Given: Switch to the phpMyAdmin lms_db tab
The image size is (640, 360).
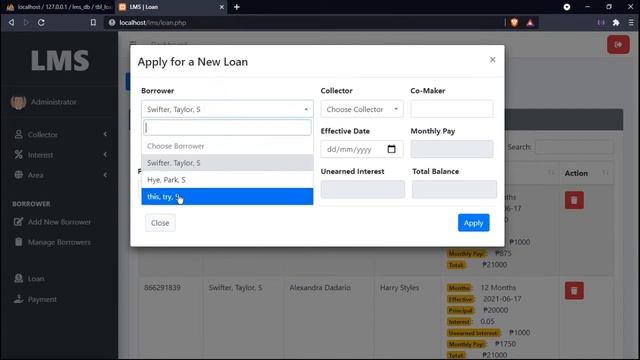Looking at the screenshot, I should click(58, 7).
